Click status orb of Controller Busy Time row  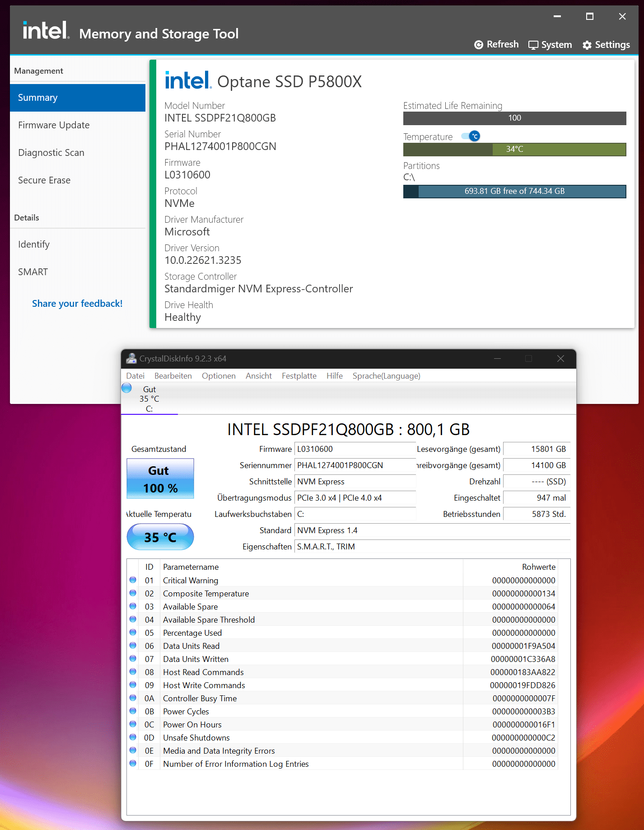(x=133, y=698)
